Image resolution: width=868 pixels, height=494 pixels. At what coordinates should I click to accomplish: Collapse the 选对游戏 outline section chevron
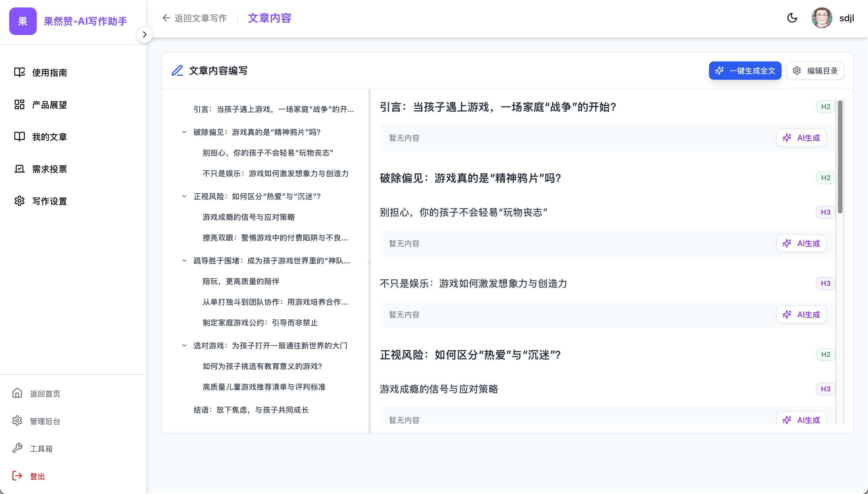point(184,345)
